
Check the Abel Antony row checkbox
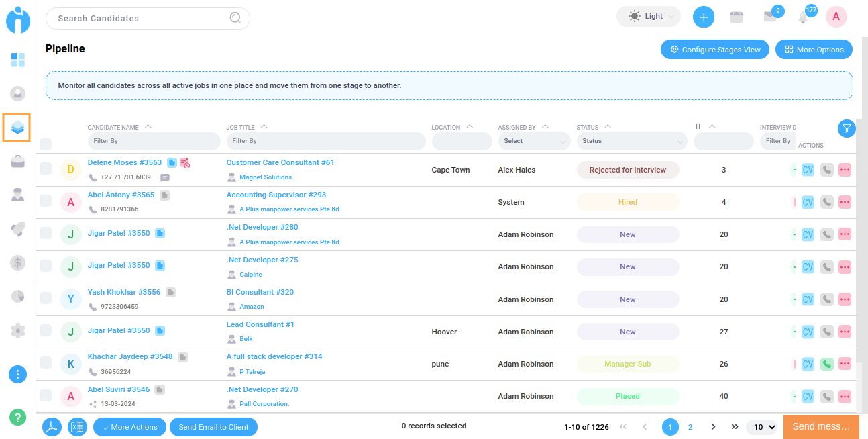tap(46, 201)
